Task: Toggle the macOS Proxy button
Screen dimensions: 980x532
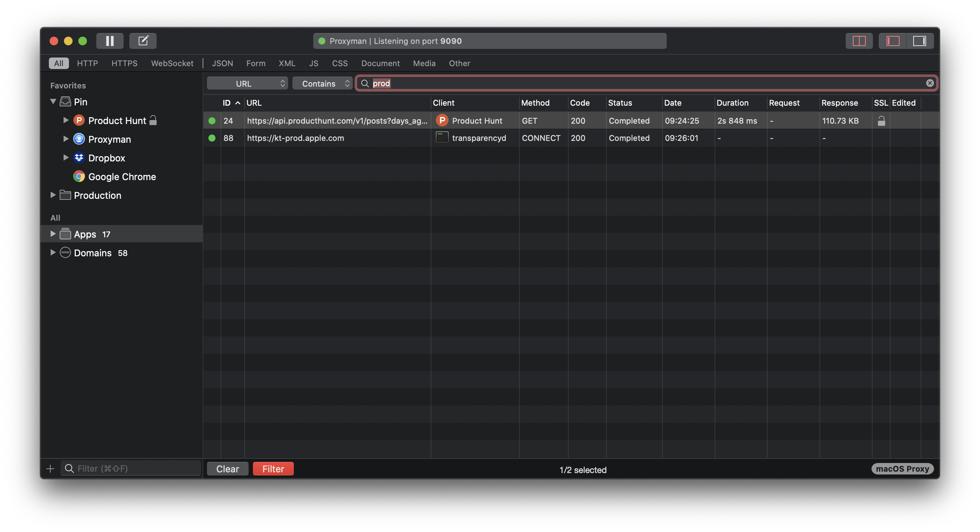Action: [902, 468]
